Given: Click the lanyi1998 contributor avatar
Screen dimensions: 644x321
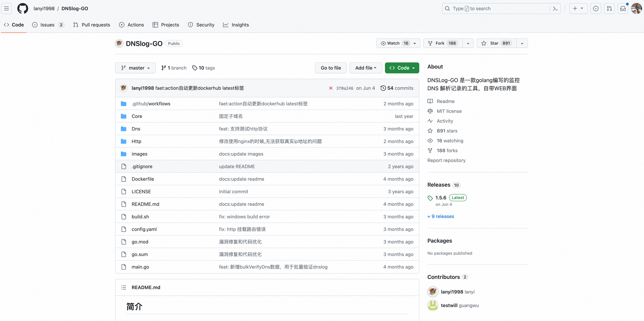Looking at the screenshot, I should point(433,292).
